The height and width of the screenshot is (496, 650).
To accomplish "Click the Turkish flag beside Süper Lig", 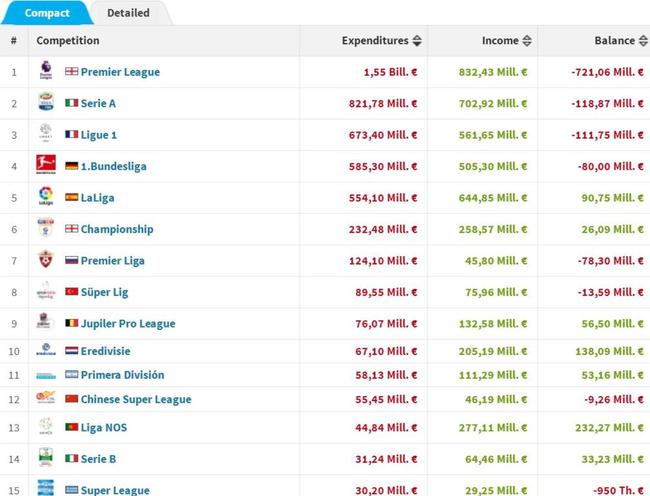I will click(71, 292).
